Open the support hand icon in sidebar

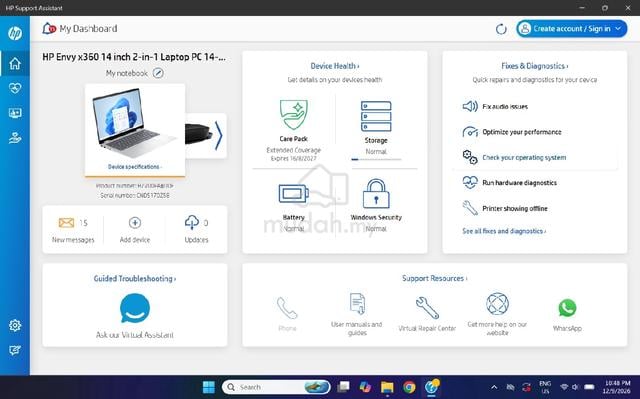click(x=15, y=138)
